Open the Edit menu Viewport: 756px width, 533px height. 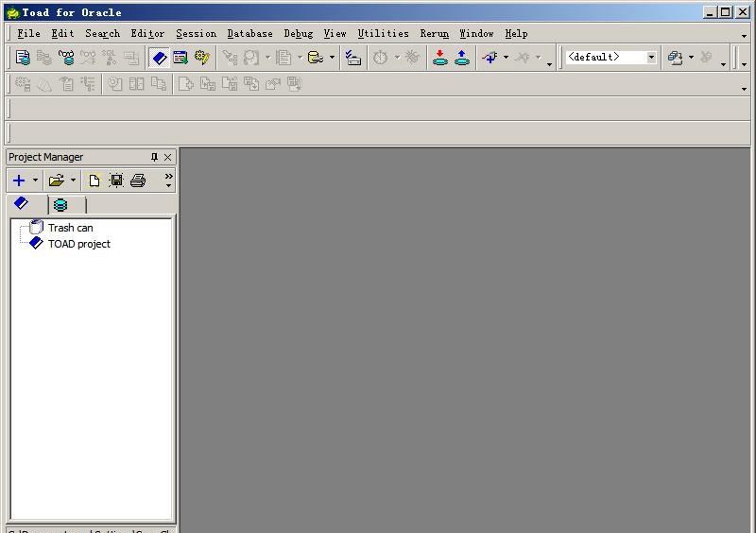(62, 33)
